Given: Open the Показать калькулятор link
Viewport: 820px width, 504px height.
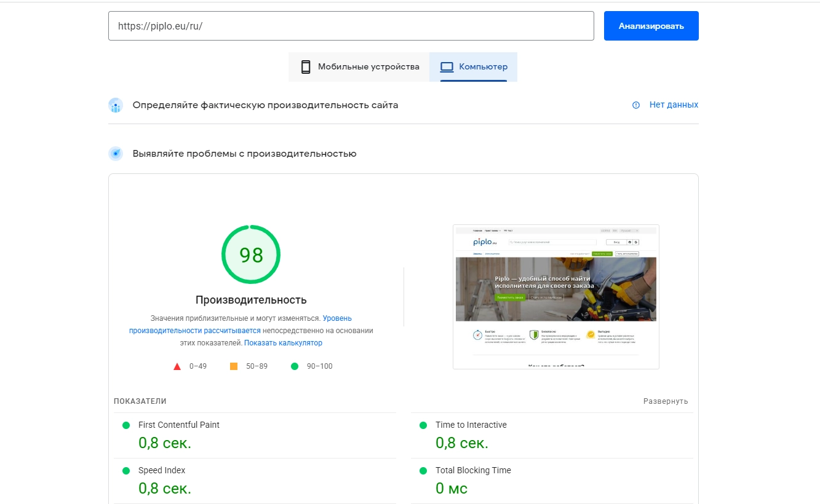Looking at the screenshot, I should point(283,343).
